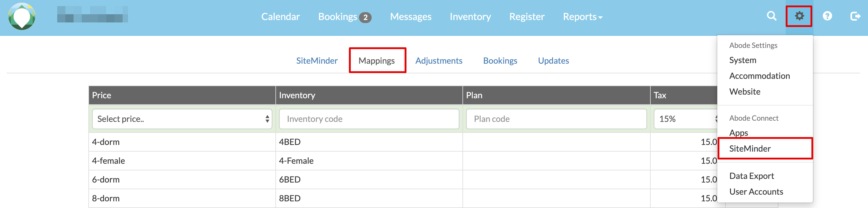The width and height of the screenshot is (868, 208).
Task: Click the Abode logo icon
Action: tap(22, 16)
